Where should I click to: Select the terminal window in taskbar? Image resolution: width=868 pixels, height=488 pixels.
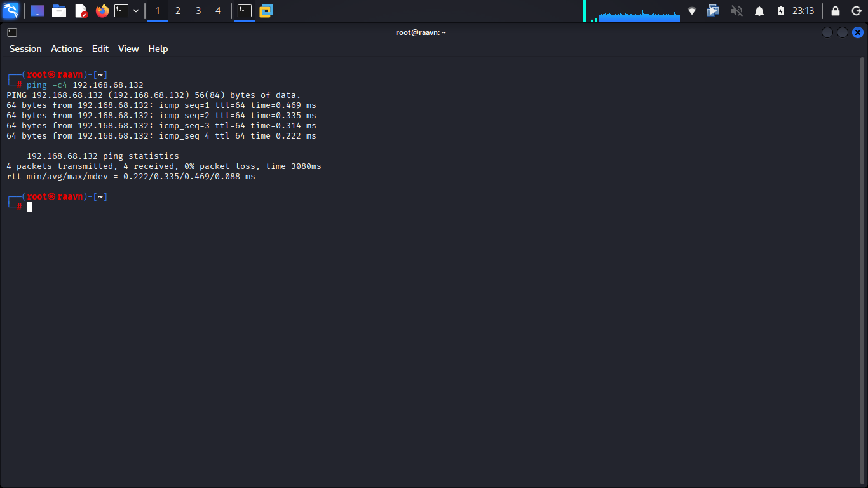click(x=245, y=11)
